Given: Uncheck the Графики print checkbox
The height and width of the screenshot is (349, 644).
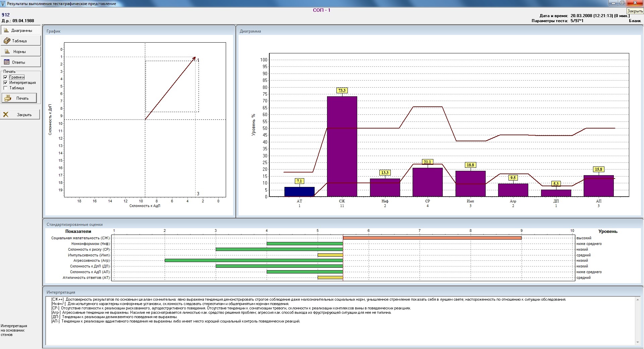Looking at the screenshot, I should coord(5,77).
